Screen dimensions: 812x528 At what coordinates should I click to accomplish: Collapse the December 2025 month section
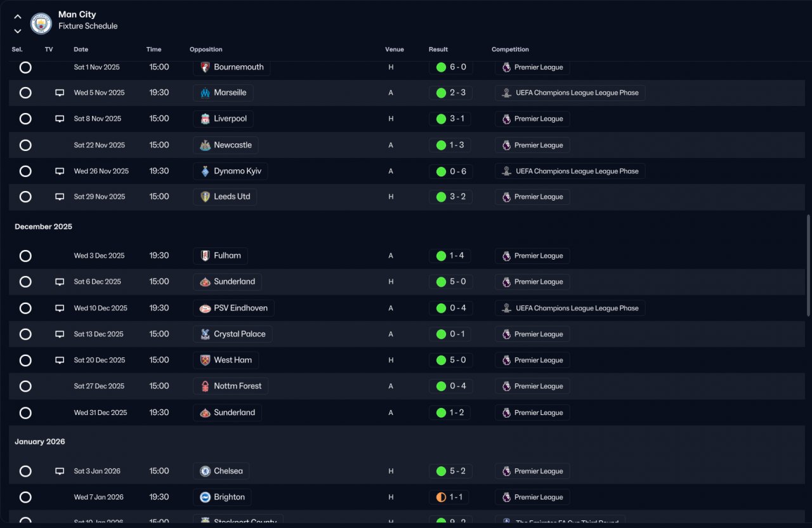pyautogui.click(x=43, y=227)
